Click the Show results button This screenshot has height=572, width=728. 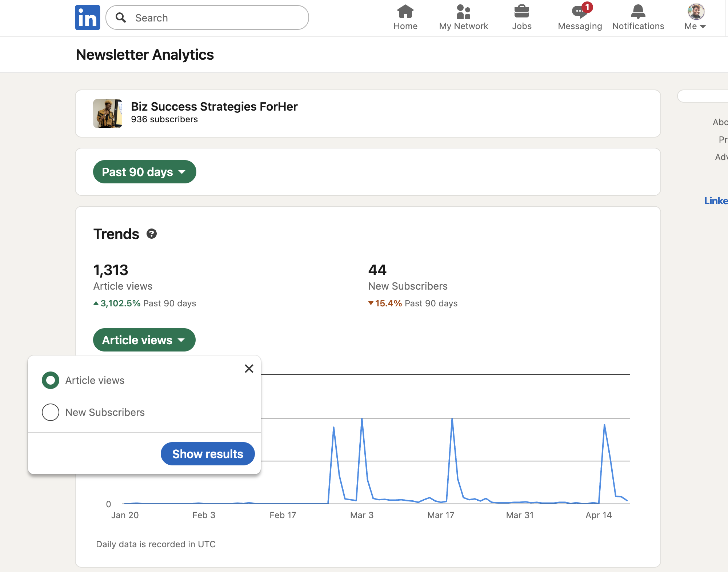coord(208,454)
